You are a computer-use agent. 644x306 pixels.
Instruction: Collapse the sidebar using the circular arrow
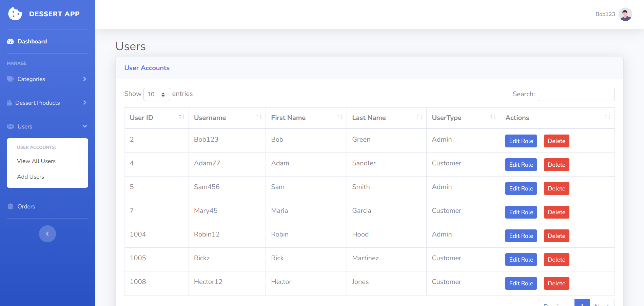point(47,233)
